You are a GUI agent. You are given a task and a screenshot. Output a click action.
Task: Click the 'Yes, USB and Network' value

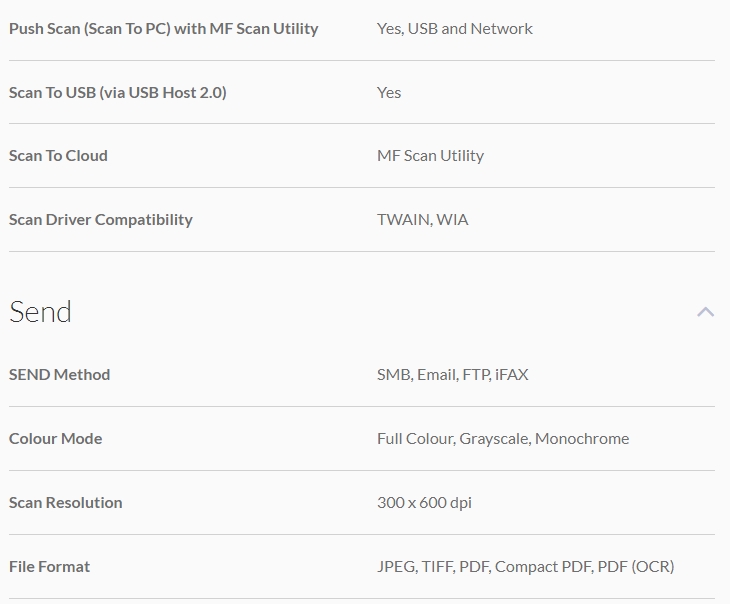coord(454,28)
